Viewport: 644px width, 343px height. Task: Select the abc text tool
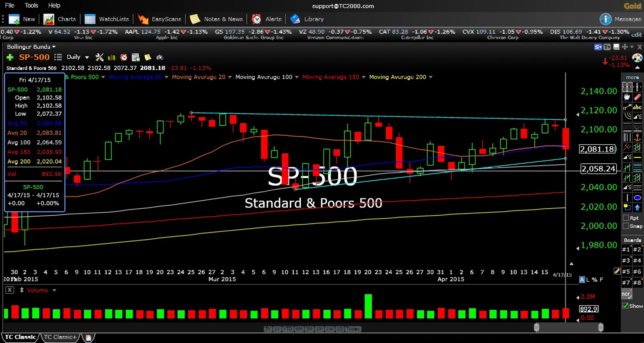point(637,107)
